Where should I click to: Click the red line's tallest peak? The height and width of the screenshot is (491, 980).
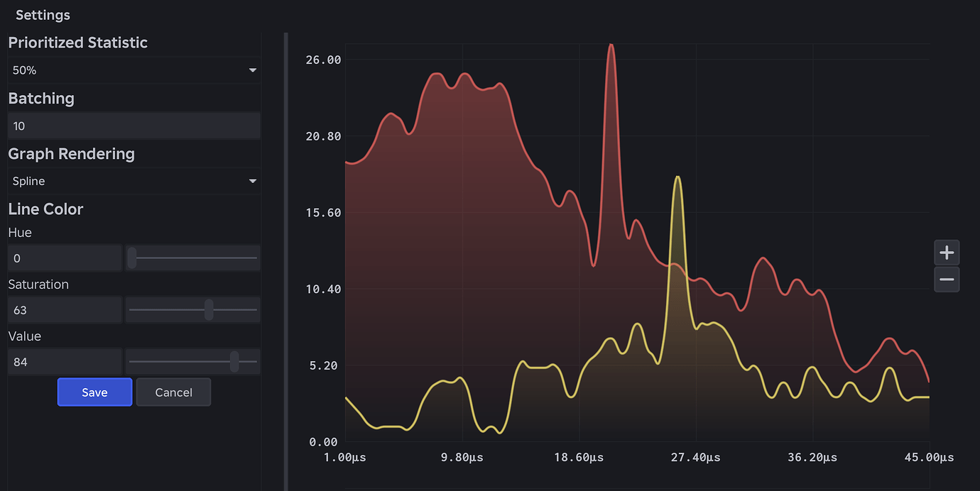point(611,45)
